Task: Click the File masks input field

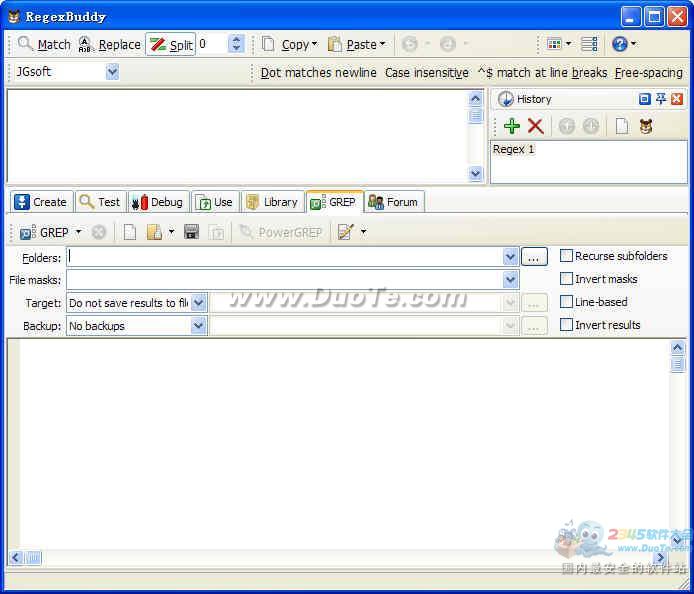Action: [x=285, y=280]
